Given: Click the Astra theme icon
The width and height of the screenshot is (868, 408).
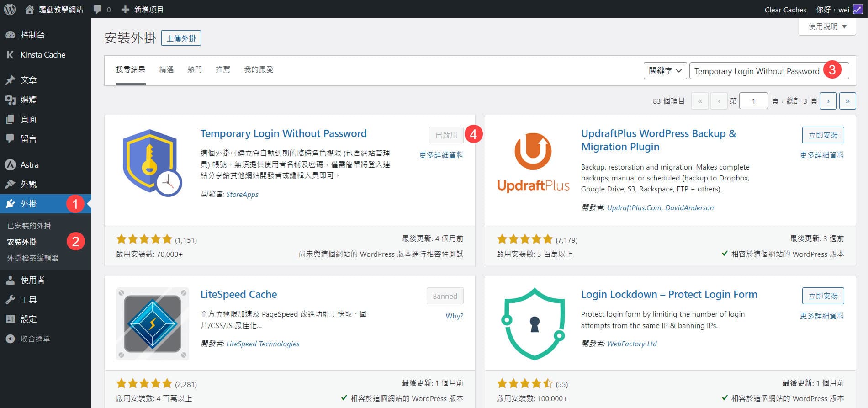Looking at the screenshot, I should click(10, 165).
